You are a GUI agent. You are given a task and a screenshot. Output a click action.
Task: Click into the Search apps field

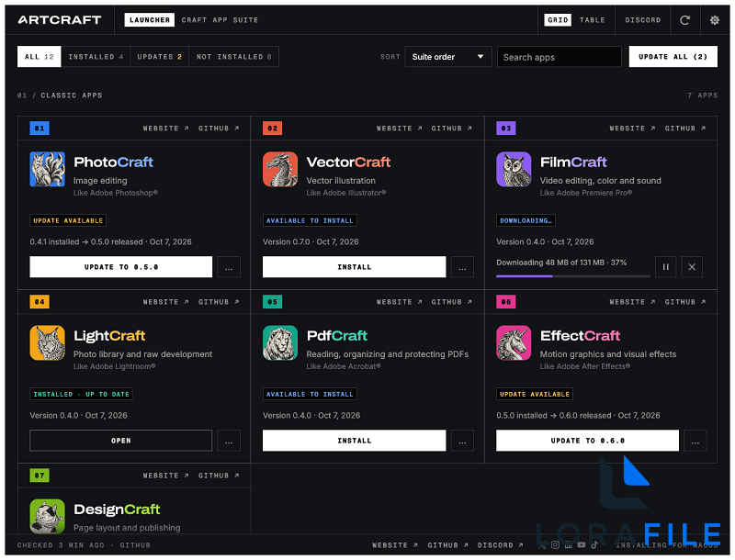pyautogui.click(x=560, y=57)
